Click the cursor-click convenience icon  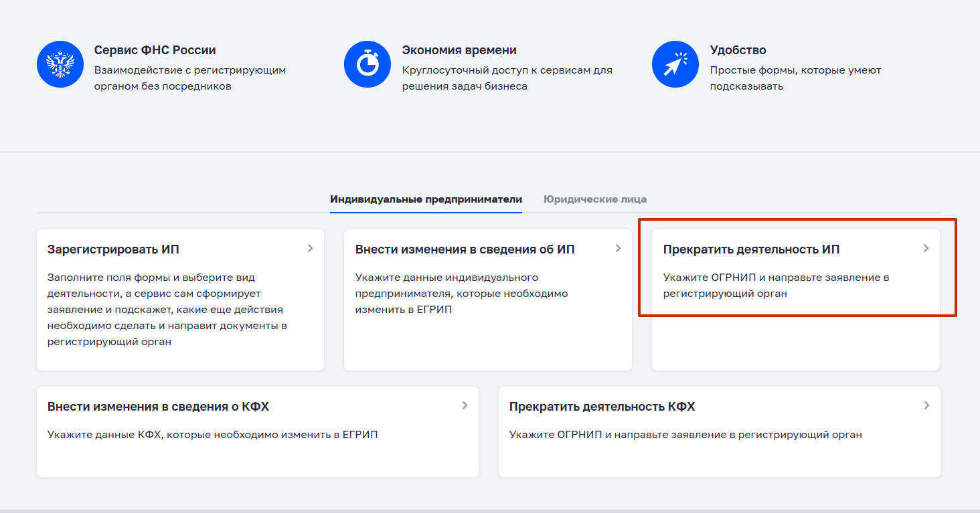(x=675, y=64)
